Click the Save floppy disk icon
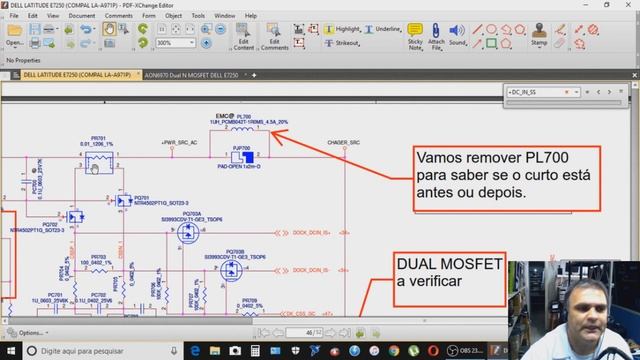Image resolution: width=640 pixels, height=360 pixels. (x=35, y=29)
